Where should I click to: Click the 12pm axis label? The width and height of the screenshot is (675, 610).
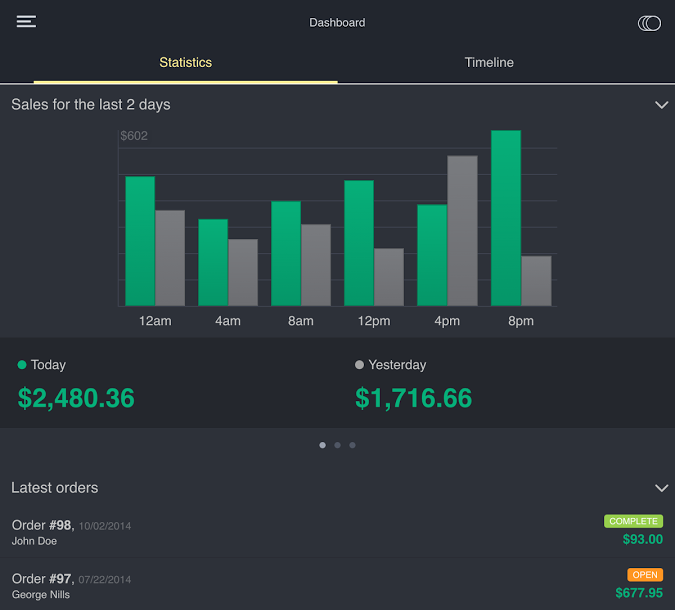point(374,321)
